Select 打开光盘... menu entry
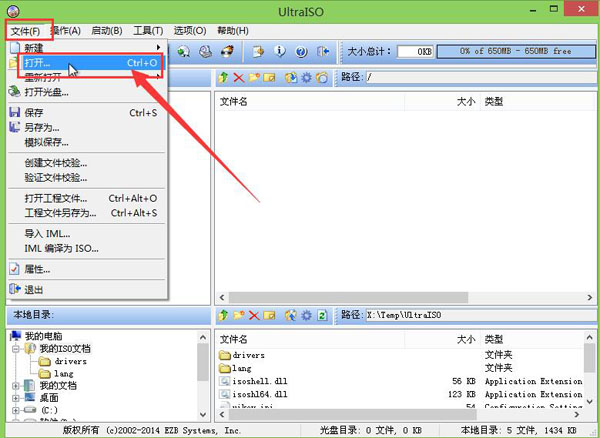600x438 pixels. (x=87, y=92)
